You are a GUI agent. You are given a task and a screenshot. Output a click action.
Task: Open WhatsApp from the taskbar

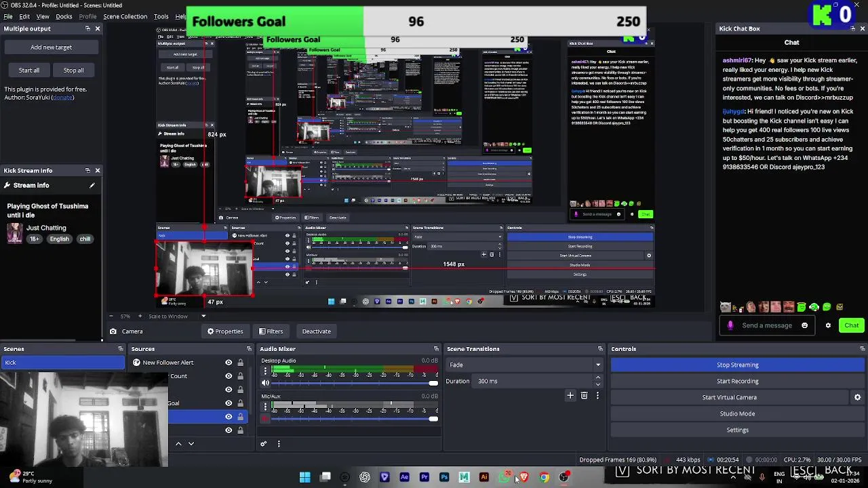[504, 477]
